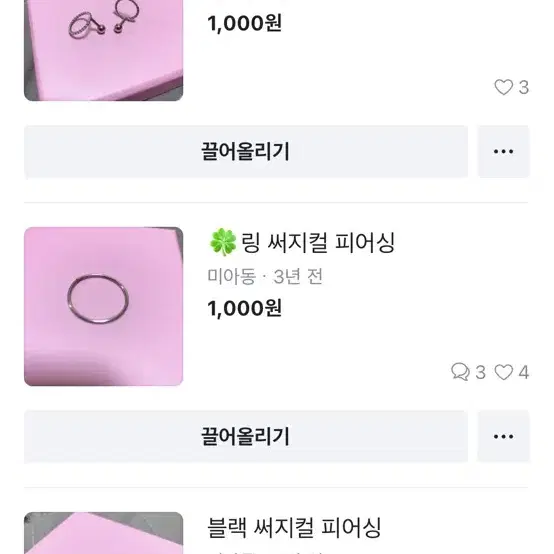The image size is (554, 554).
Task: Open the ring piercing thumbnail image
Action: [x=104, y=306]
